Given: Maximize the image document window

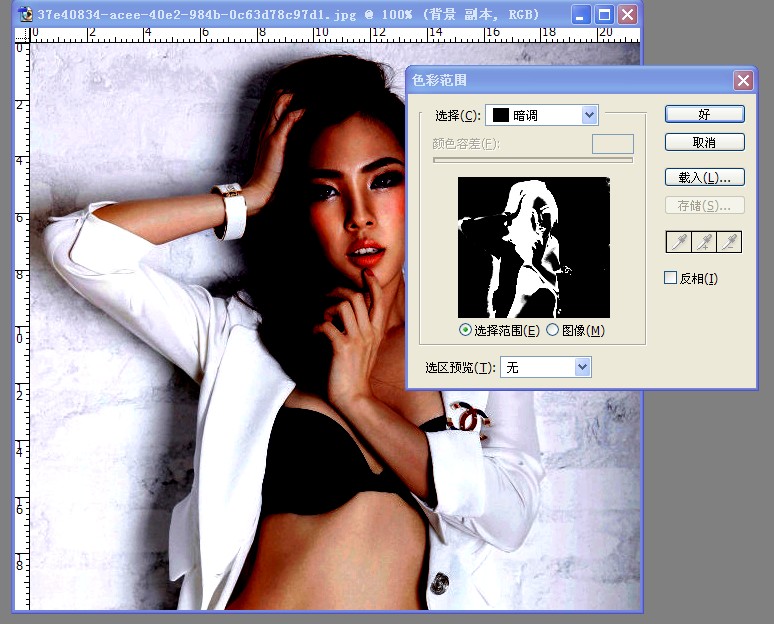Looking at the screenshot, I should [x=604, y=15].
